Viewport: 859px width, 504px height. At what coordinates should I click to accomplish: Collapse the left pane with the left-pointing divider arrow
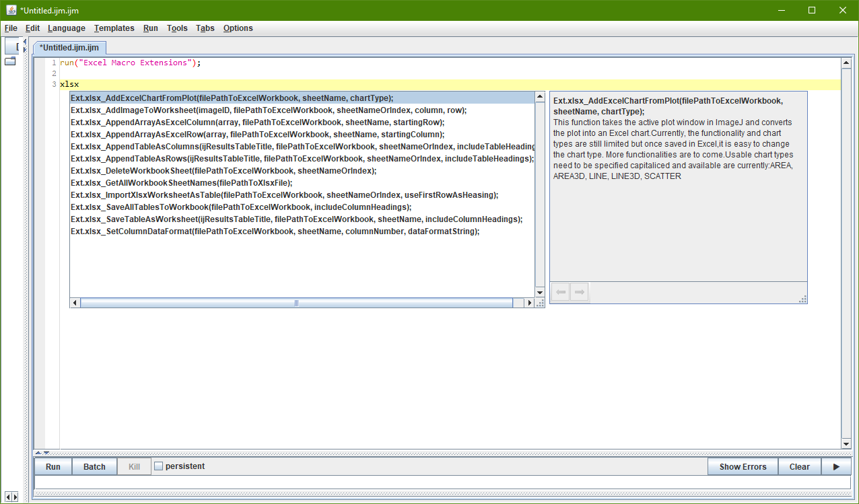26,42
